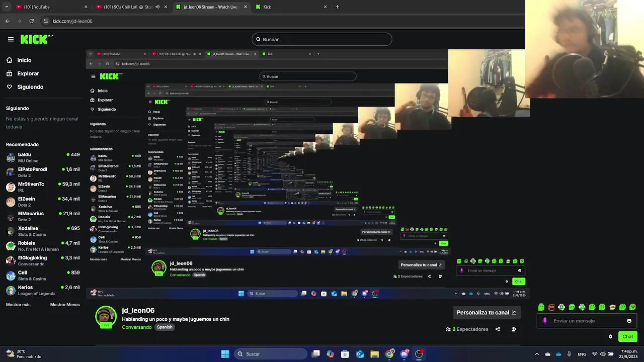Screen dimensions: 644x362
Task: Open baldu's channel in Recomendado
Action: (43, 157)
